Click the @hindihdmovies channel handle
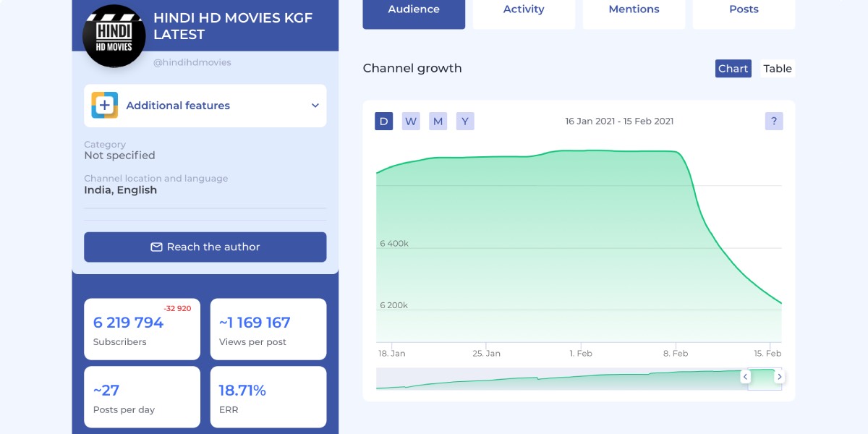This screenshot has width=868, height=434. tap(192, 63)
